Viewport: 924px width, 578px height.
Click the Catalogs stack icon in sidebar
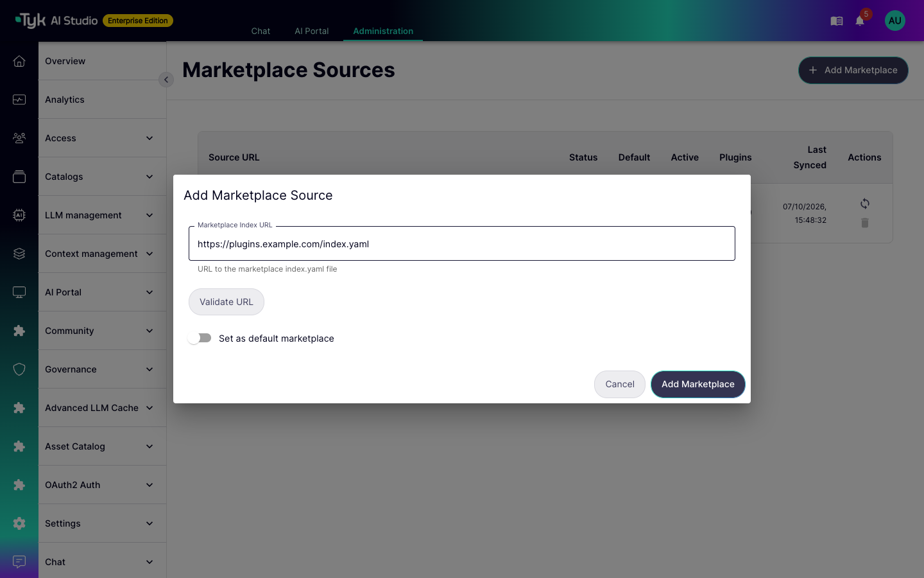coord(19,177)
